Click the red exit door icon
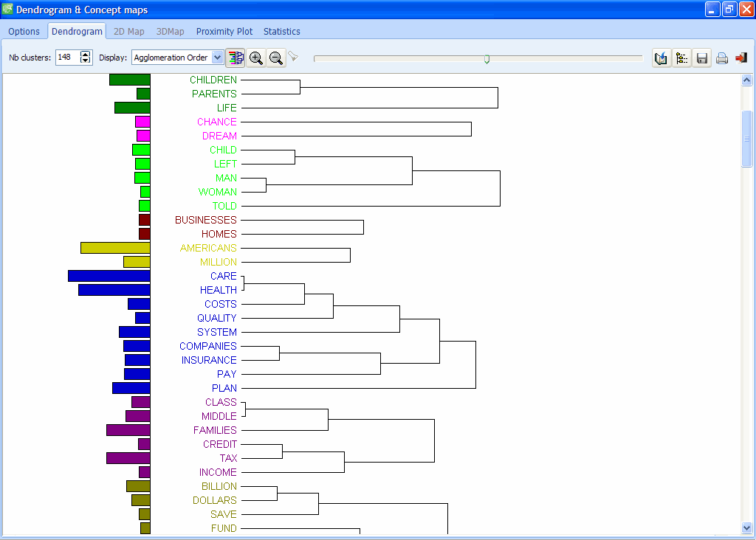This screenshot has height=540, width=756. [741, 58]
